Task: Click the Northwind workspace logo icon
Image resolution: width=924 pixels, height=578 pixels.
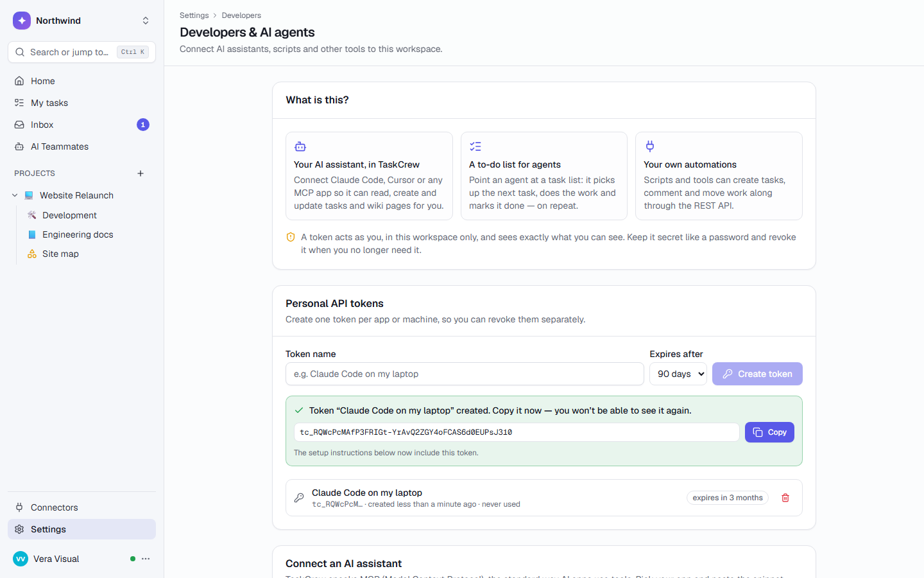Action: [22, 21]
